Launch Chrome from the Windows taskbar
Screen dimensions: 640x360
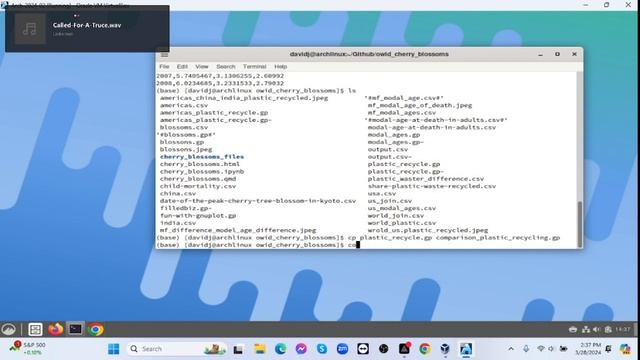tap(424, 349)
